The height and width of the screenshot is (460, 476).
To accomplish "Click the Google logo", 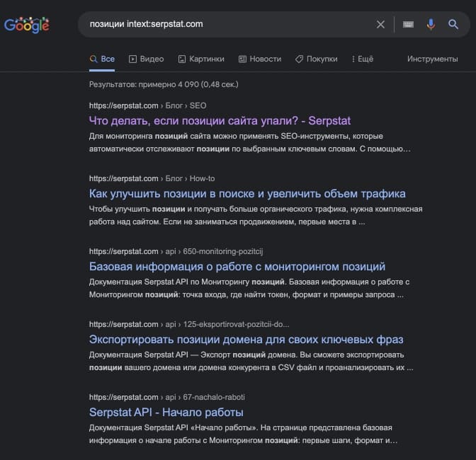I will point(27,25).
